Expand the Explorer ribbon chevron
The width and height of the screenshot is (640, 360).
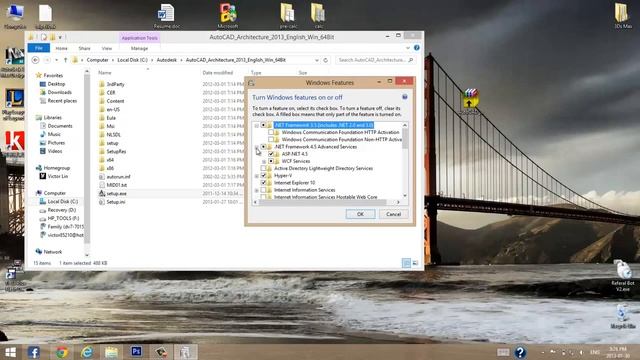coord(408,48)
